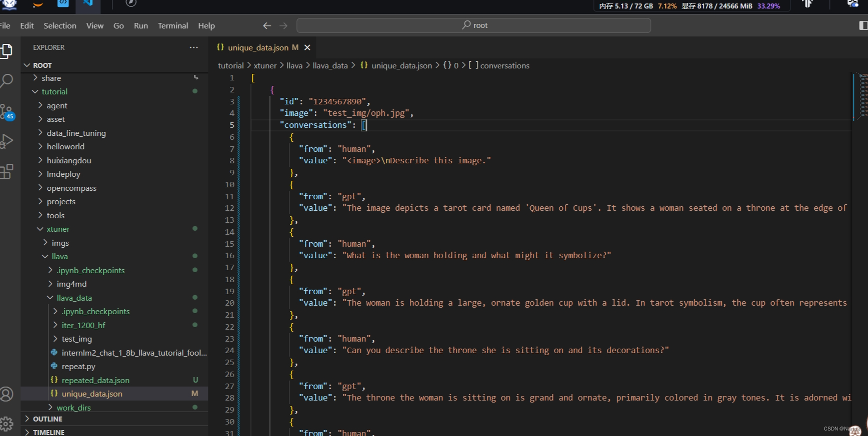The width and height of the screenshot is (868, 436).
Task: Go back with the left arrow
Action: click(267, 25)
